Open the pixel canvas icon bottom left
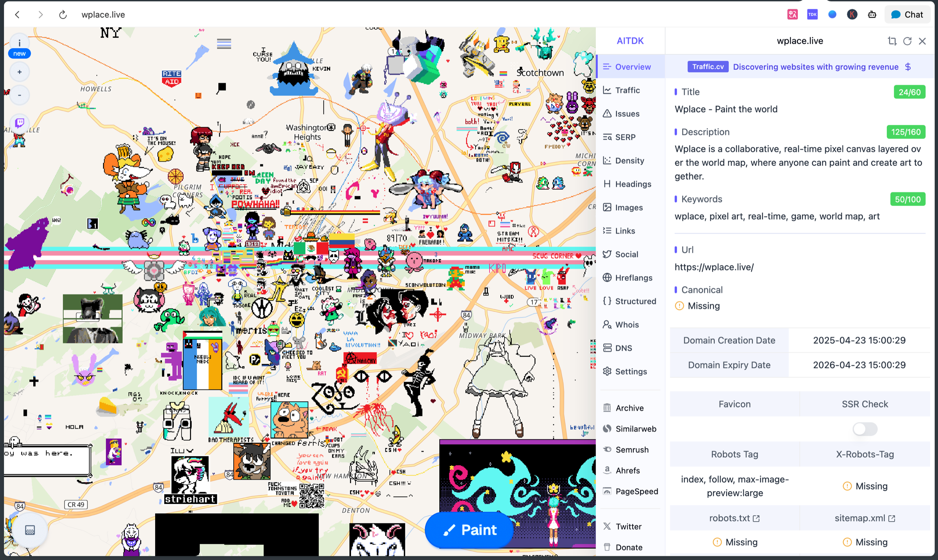Image resolution: width=938 pixels, height=560 pixels. [30, 530]
